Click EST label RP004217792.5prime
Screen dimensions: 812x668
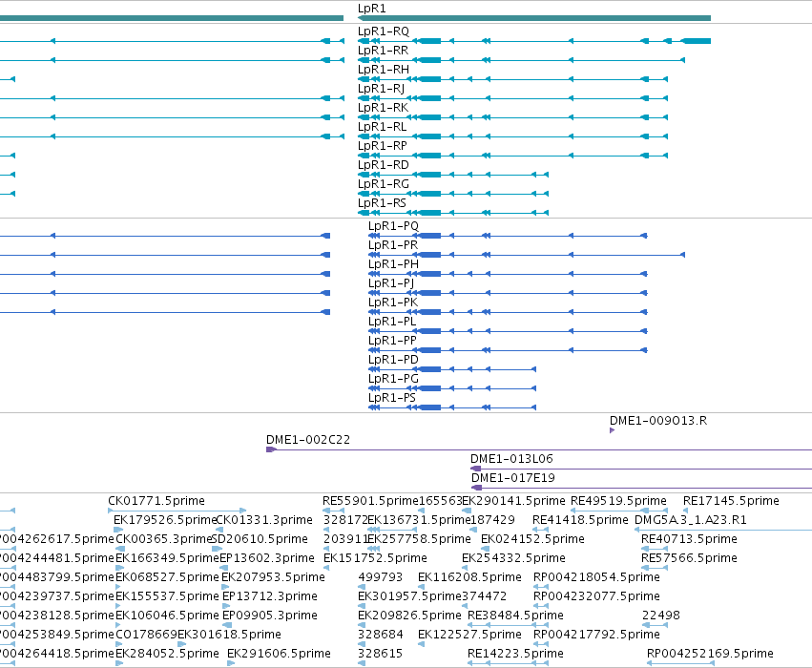click(x=596, y=635)
